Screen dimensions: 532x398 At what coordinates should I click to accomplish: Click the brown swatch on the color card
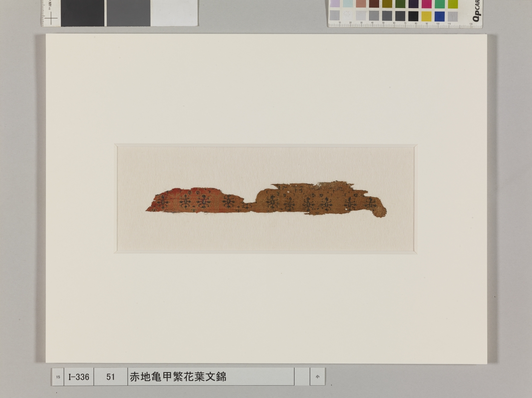pos(374,3)
